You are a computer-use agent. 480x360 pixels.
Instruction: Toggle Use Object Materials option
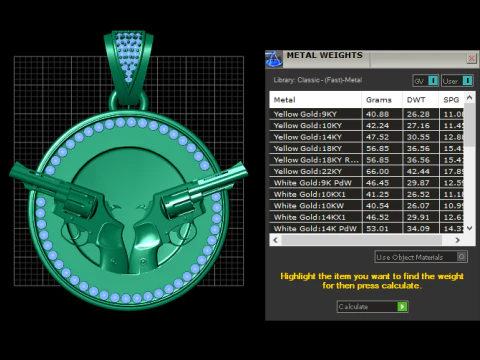[x=421, y=257]
